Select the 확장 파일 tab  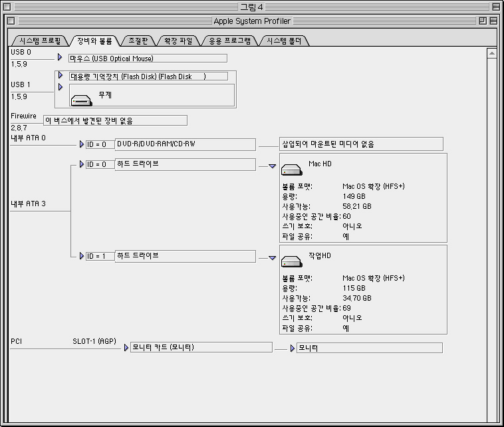pyautogui.click(x=178, y=41)
